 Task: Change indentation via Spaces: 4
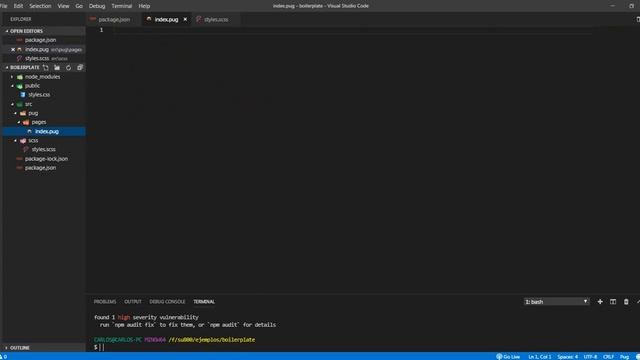(x=567, y=357)
